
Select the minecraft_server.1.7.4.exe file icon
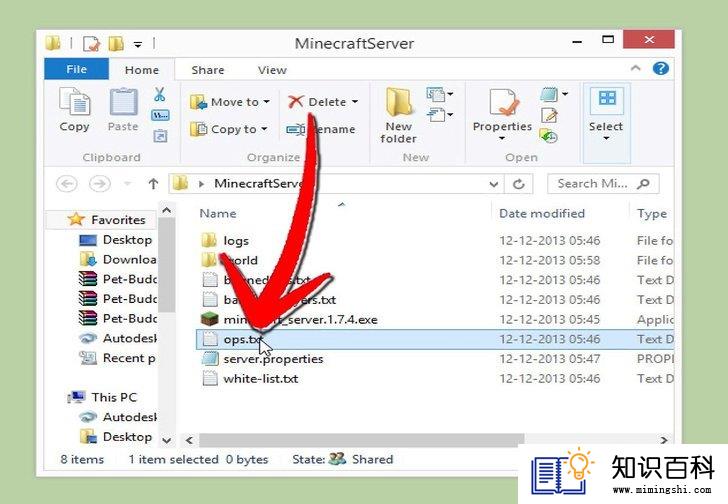pos(210,319)
